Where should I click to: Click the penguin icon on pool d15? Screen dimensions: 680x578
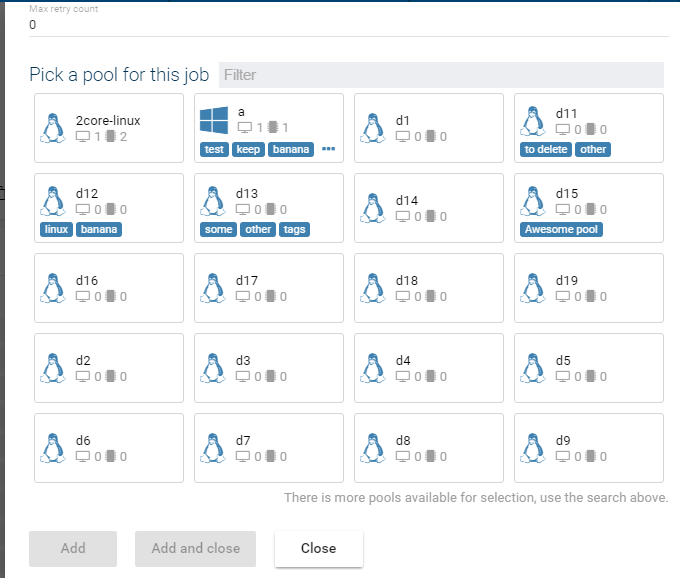(532, 201)
